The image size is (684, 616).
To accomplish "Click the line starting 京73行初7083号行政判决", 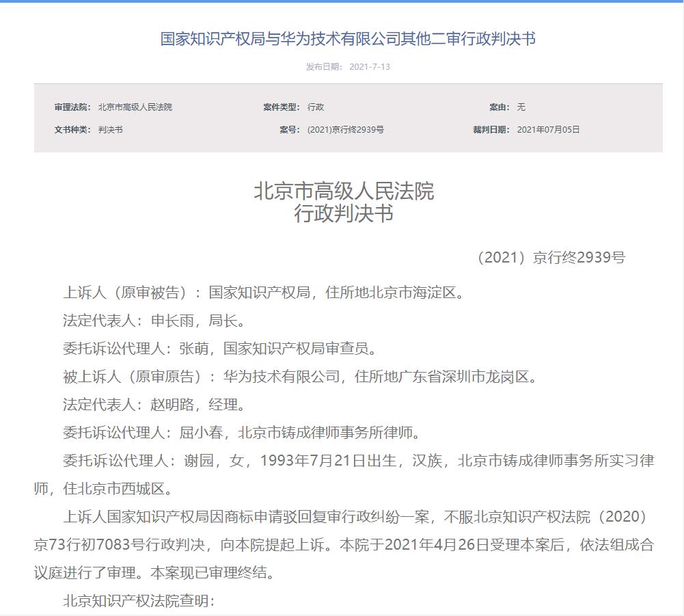I will (344, 544).
